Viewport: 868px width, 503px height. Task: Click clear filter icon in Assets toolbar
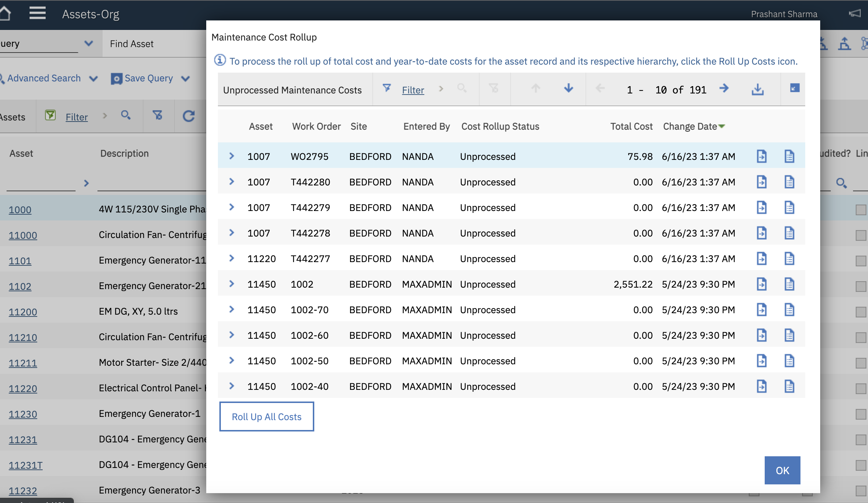[x=157, y=116]
